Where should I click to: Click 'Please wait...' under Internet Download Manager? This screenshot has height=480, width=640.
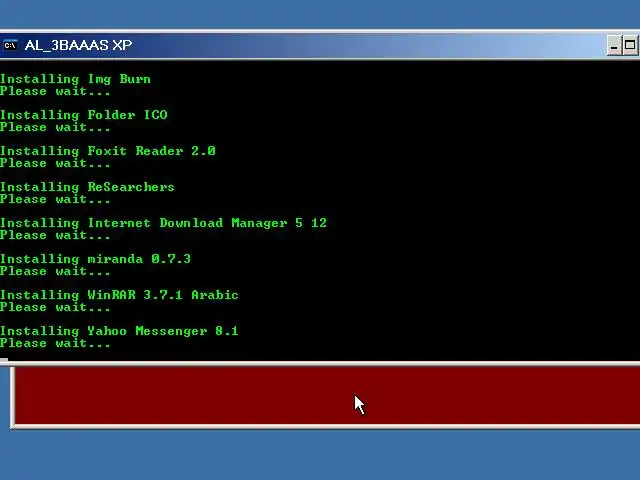55,235
